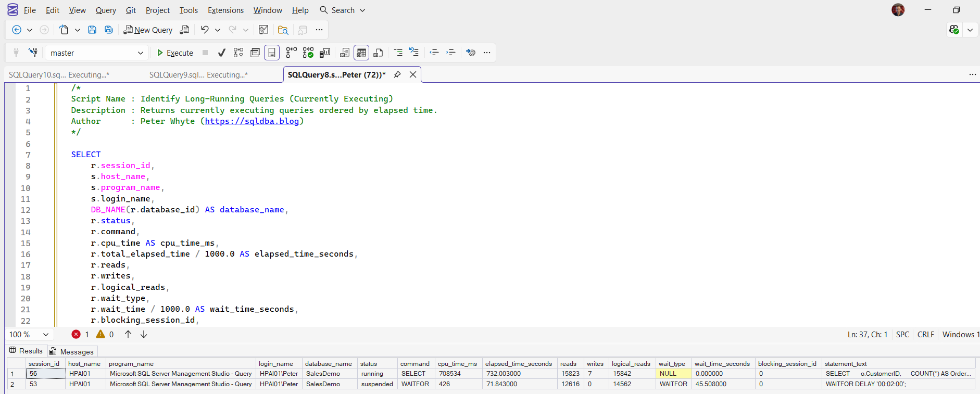Click the Save All icon
The height and width of the screenshot is (394, 980).
click(x=109, y=30)
